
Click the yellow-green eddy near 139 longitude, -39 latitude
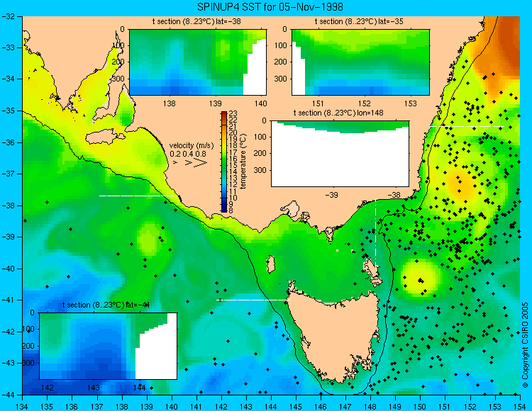pos(149,239)
